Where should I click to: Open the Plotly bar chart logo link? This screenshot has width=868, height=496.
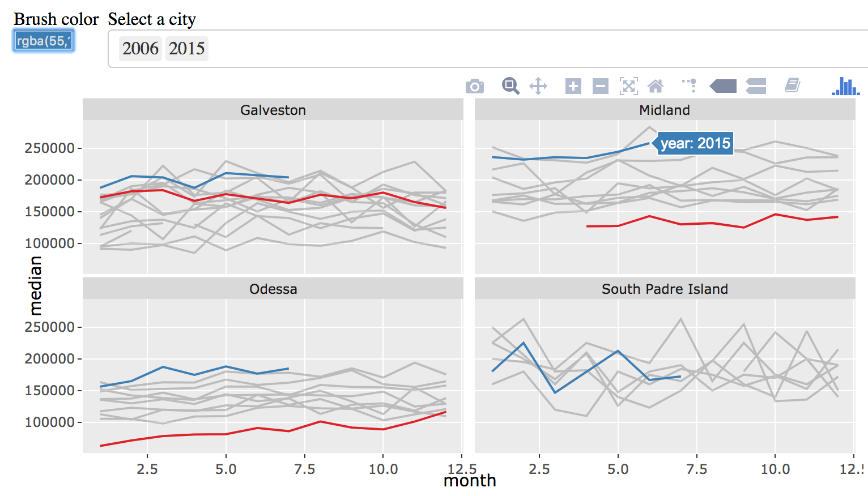(x=845, y=86)
